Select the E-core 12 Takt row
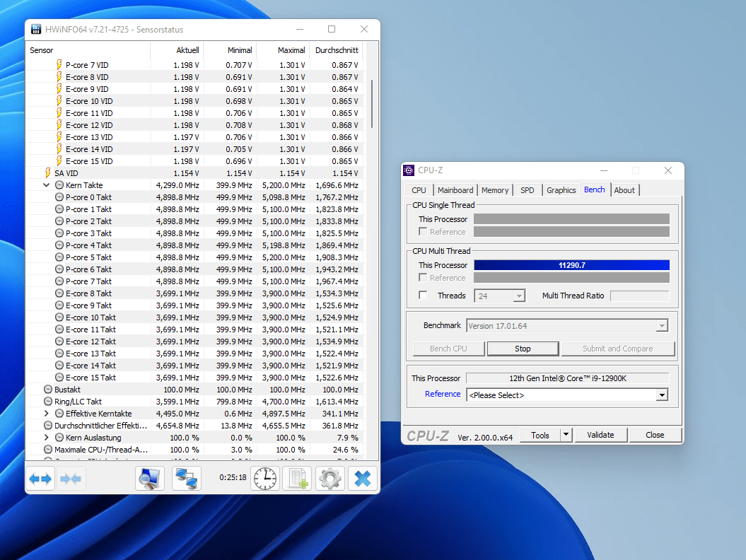The width and height of the screenshot is (746, 560). 194,341
